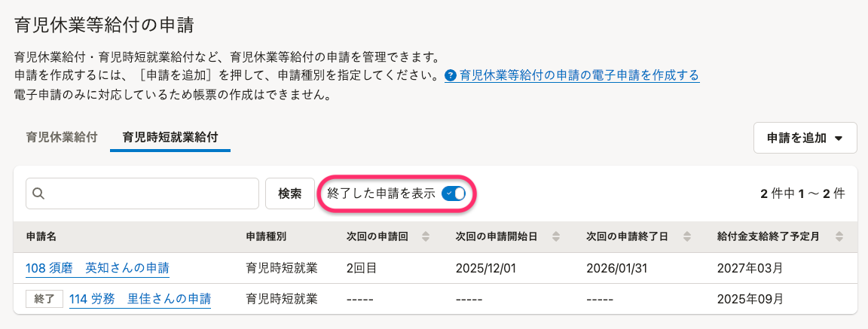Click the 検索 button
This screenshot has height=329, width=868.
click(290, 193)
